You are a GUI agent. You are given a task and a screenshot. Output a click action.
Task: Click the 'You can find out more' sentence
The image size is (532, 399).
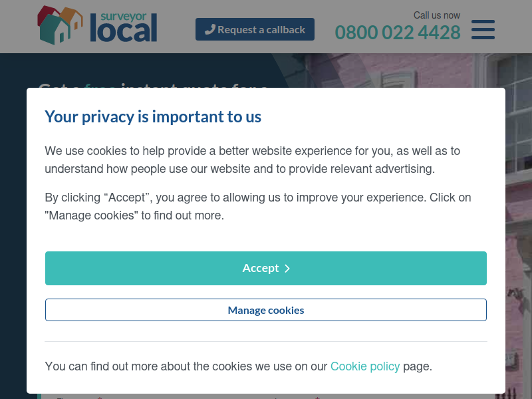pyautogui.click(x=239, y=366)
